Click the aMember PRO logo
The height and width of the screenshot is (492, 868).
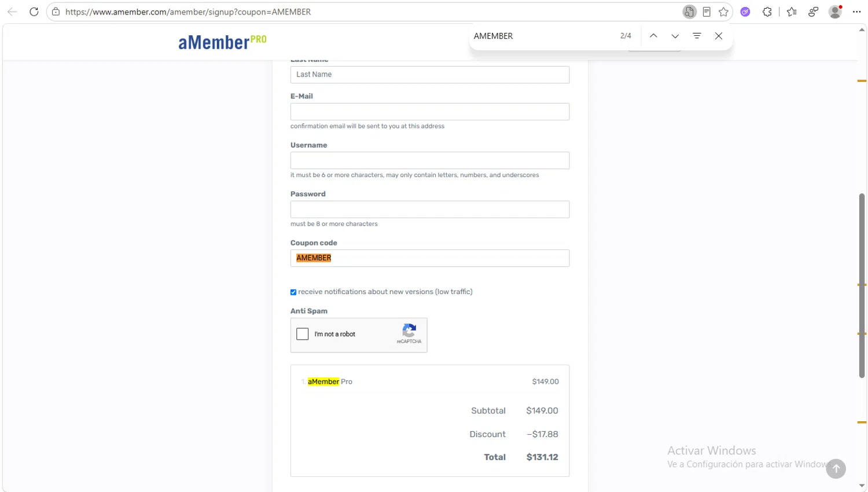click(222, 42)
